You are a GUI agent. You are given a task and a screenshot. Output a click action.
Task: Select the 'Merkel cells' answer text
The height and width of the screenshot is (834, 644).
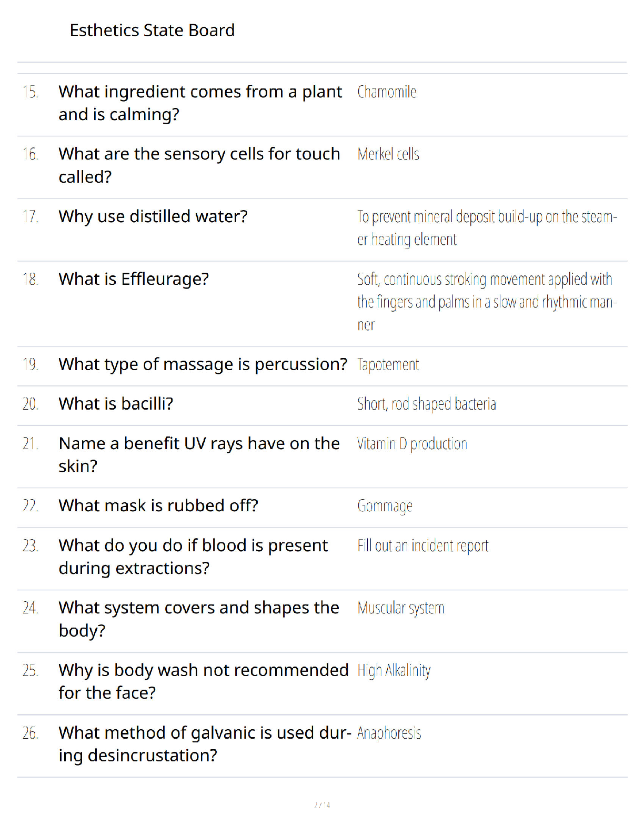[388, 154]
